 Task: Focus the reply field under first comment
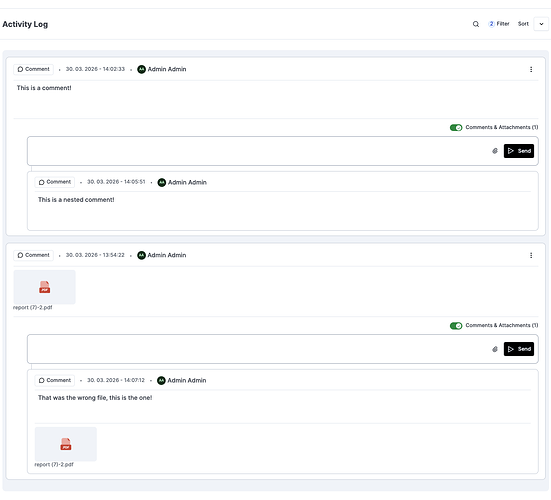pyautogui.click(x=258, y=151)
